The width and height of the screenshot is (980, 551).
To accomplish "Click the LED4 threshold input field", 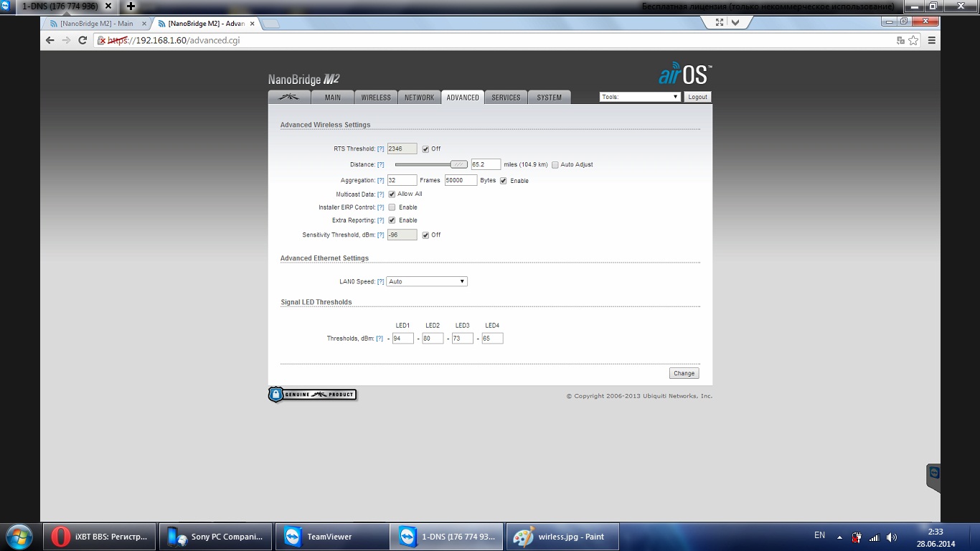I will point(492,338).
